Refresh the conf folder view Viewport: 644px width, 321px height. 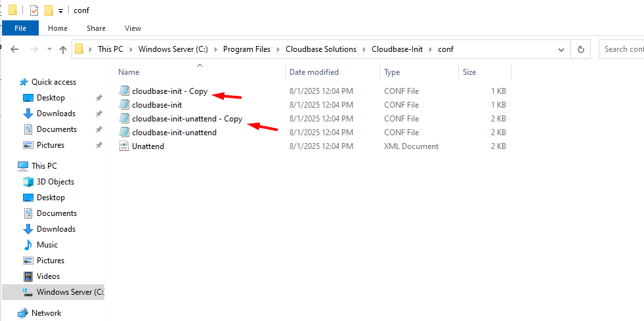tap(580, 49)
